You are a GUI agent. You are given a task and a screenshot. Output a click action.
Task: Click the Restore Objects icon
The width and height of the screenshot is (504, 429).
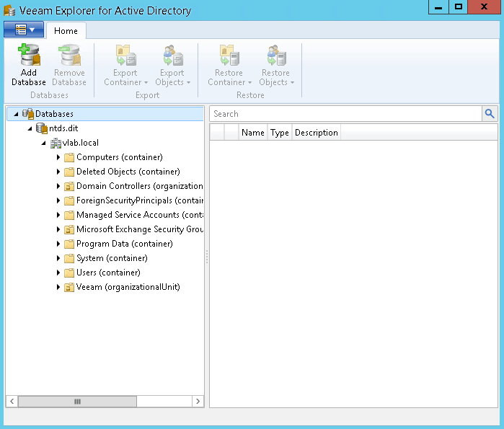pyautogui.click(x=276, y=56)
